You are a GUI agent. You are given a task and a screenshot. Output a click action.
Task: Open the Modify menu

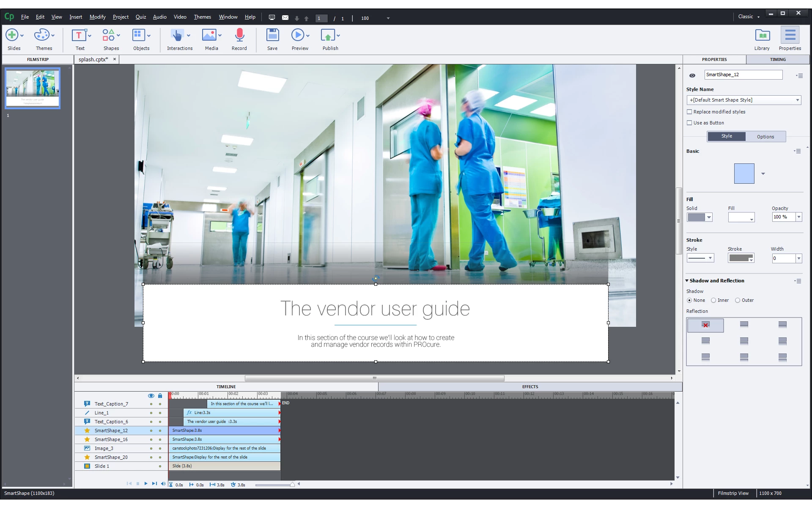point(98,17)
